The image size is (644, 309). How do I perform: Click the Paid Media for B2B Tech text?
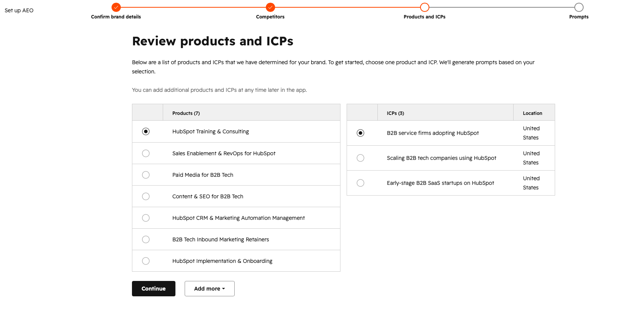(203, 175)
